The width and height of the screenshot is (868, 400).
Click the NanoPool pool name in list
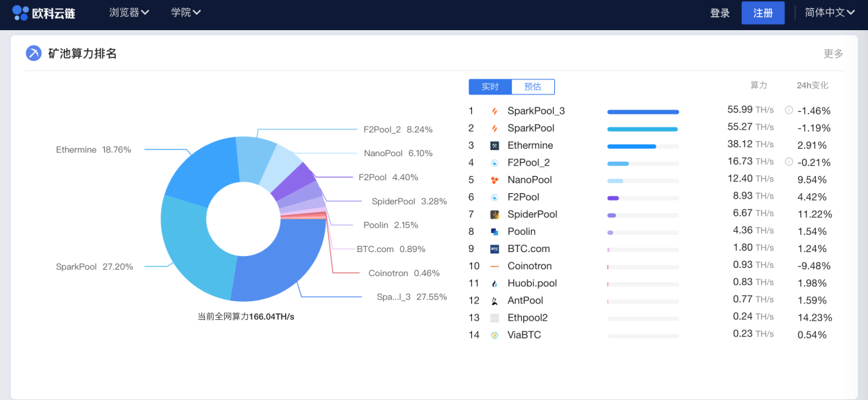[530, 180]
